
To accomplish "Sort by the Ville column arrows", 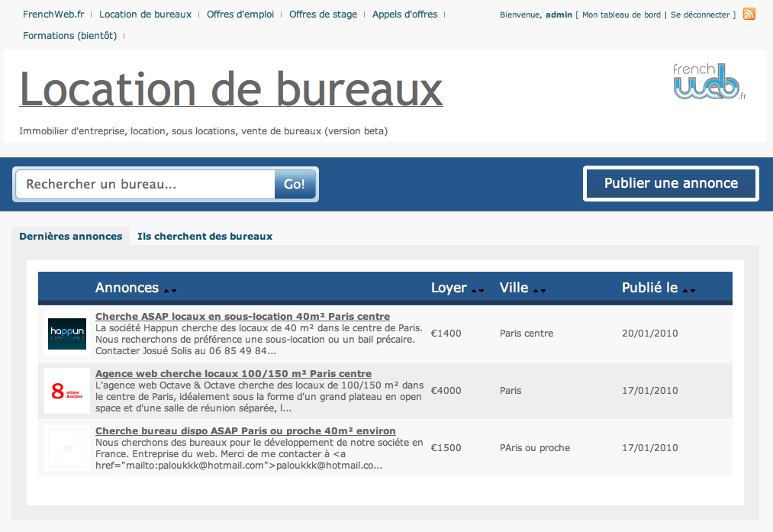I will [539, 290].
